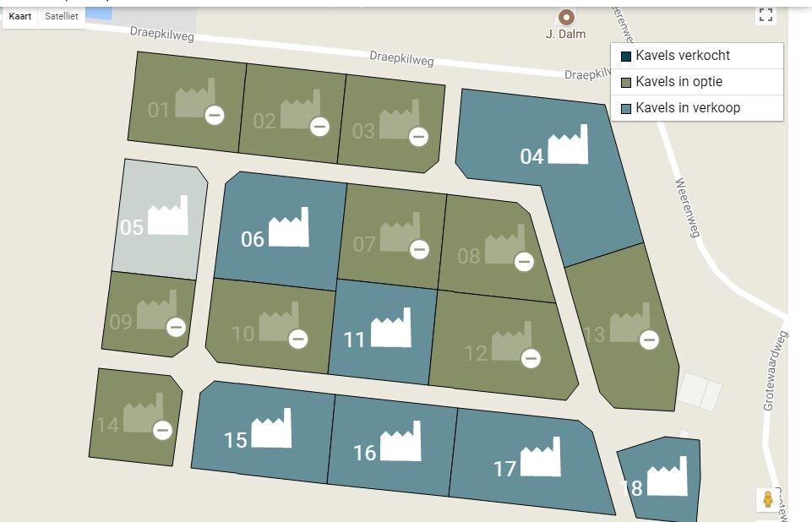Click the Kavels in optie legend swatch
Image resolution: width=812 pixels, height=522 pixels.
[626, 82]
